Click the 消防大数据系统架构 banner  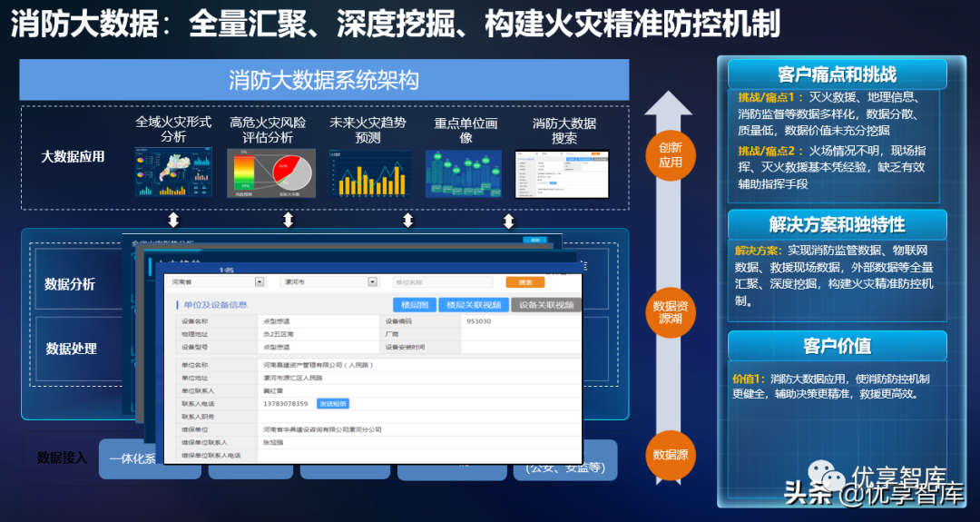(x=324, y=80)
